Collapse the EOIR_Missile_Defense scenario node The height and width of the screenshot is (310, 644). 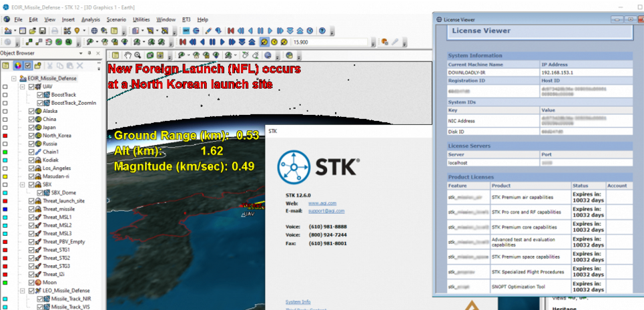13,79
